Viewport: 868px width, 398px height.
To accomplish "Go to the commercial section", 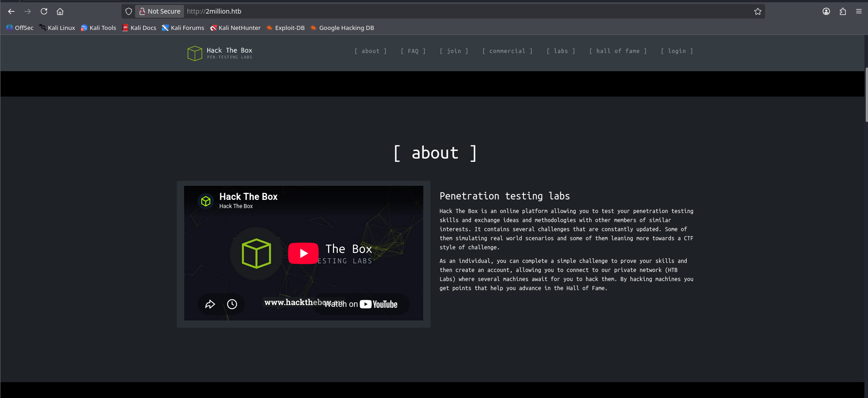I will coord(507,51).
